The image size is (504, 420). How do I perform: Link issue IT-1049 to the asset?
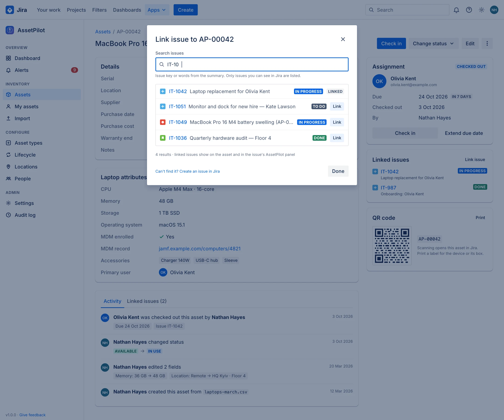(x=337, y=122)
